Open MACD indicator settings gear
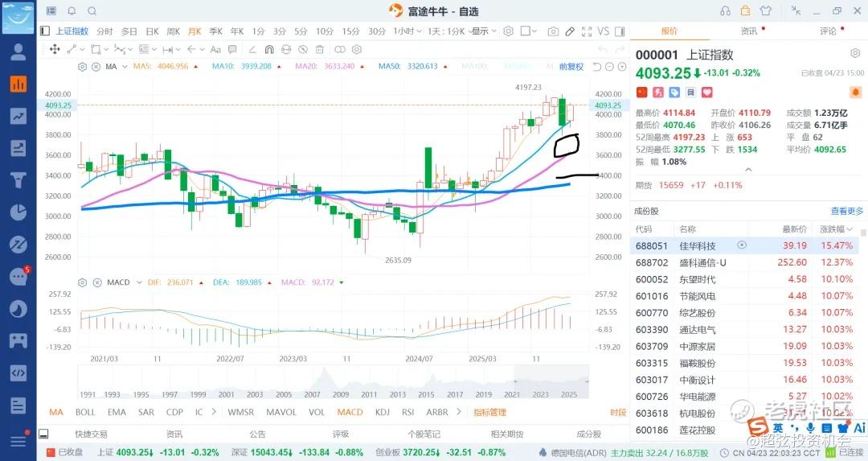This screenshot has height=461, width=868. pyautogui.click(x=83, y=282)
